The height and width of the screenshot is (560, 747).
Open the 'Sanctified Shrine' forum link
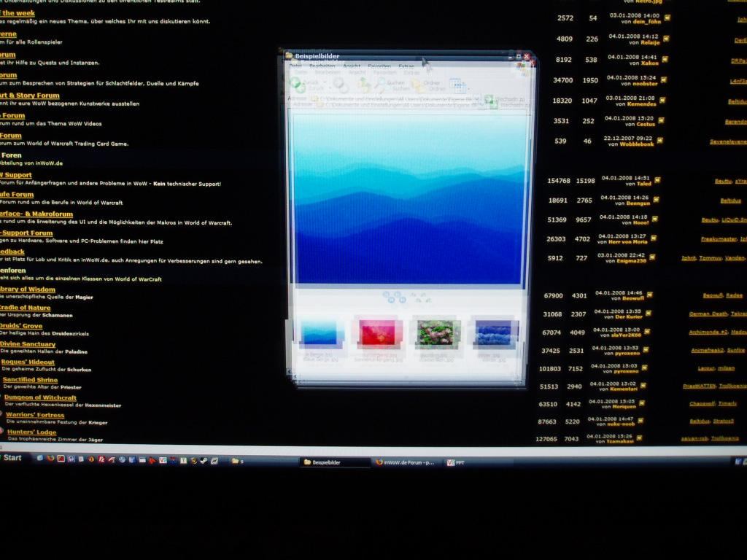[31, 379]
